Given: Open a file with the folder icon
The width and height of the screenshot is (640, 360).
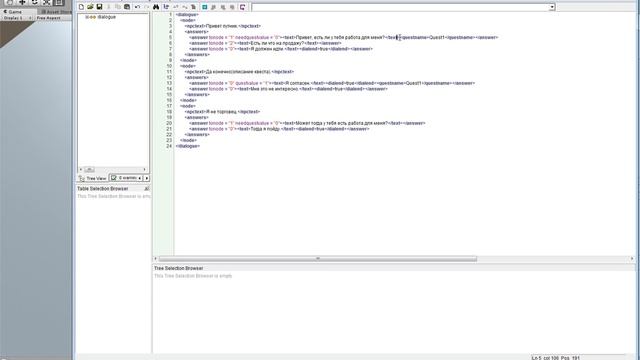Looking at the screenshot, I should pyautogui.click(x=90, y=7).
